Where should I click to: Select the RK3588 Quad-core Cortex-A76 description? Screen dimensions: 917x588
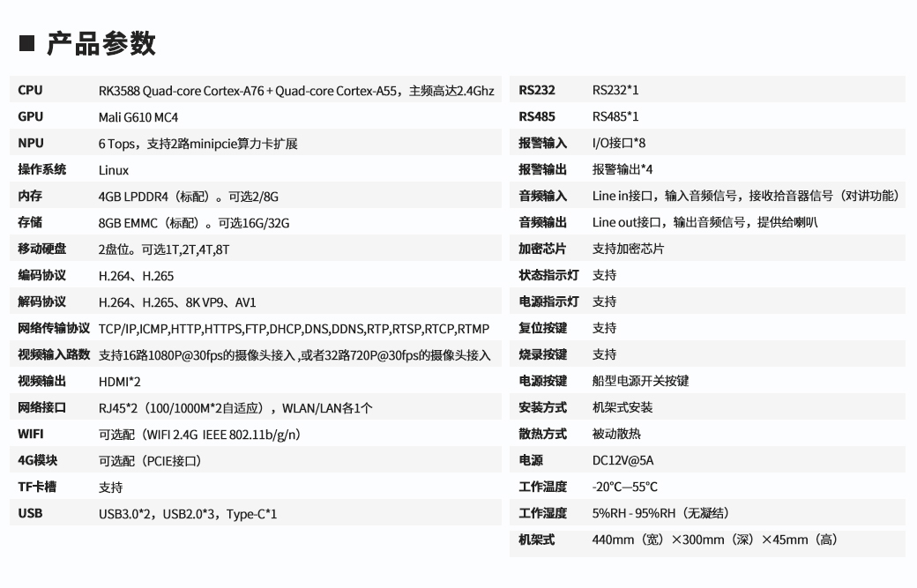point(295,90)
